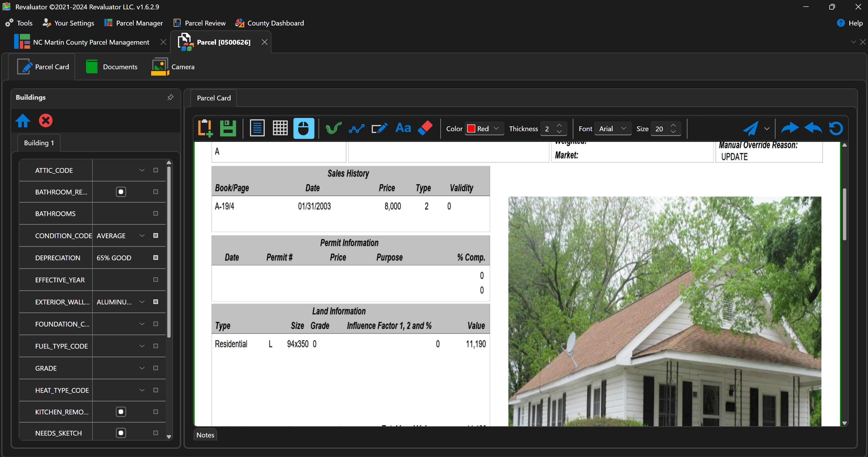Toggle the BATHROOM_RE... checkbox

[121, 192]
